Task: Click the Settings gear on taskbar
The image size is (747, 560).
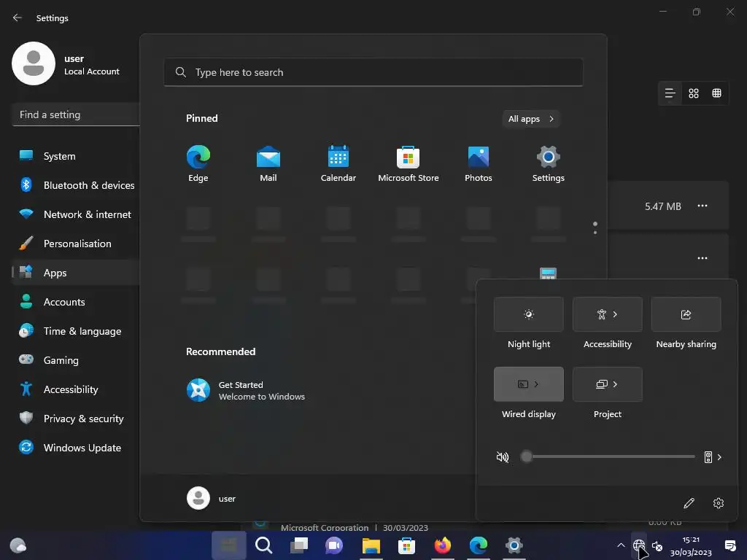Action: tap(514, 545)
